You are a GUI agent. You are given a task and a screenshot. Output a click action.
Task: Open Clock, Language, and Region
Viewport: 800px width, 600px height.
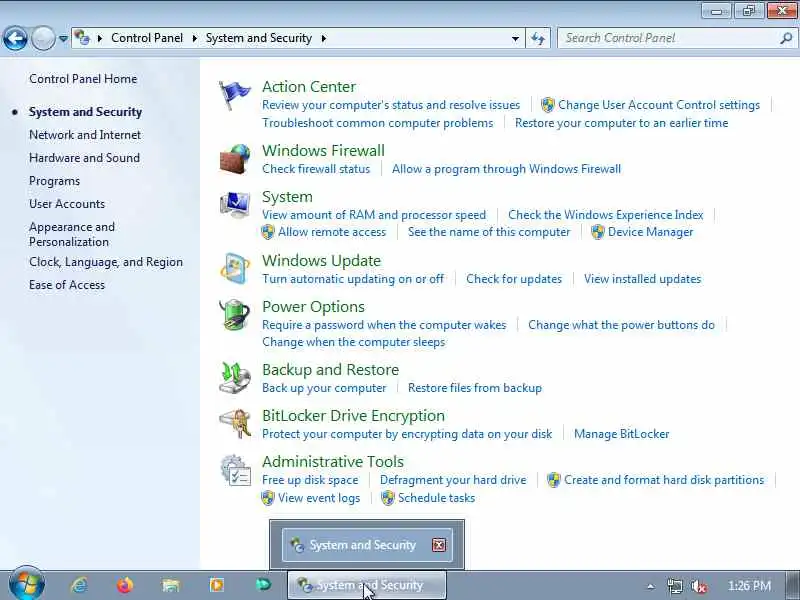(x=106, y=262)
